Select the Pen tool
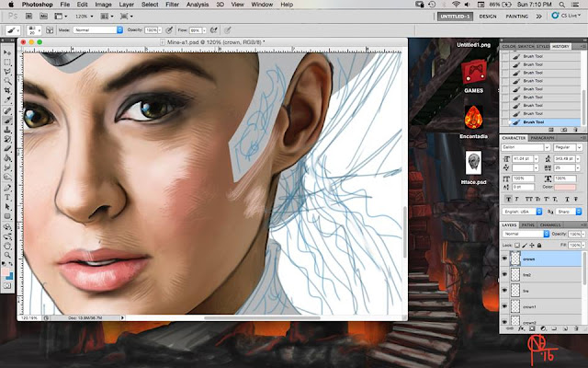Screen dimensions: 588x368 7,188
